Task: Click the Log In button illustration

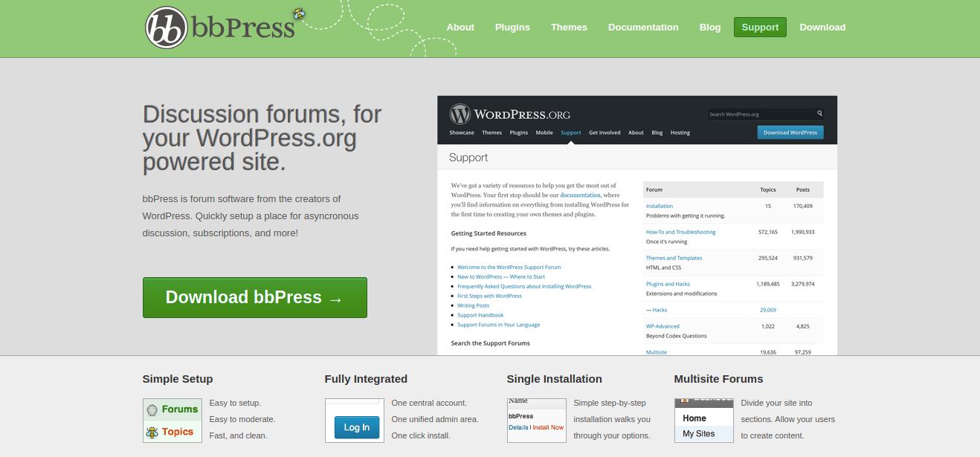Action: (355, 421)
